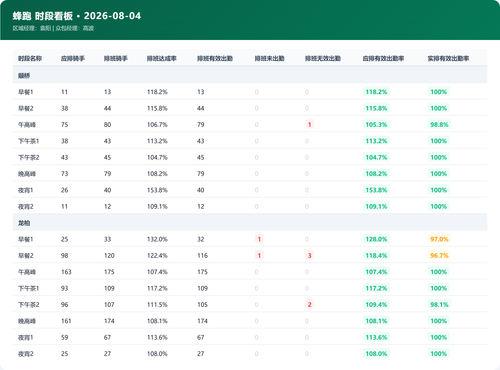Viewport: 500px width, 370px height.
Task: Click the 龙柏 group header row
Action: point(250,223)
